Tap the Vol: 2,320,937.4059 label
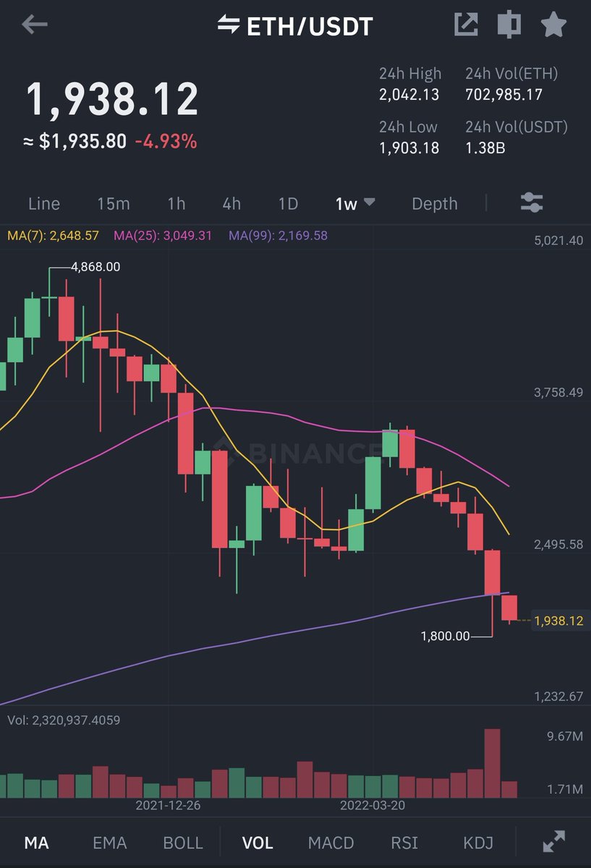This screenshot has width=591, height=868. (x=64, y=720)
